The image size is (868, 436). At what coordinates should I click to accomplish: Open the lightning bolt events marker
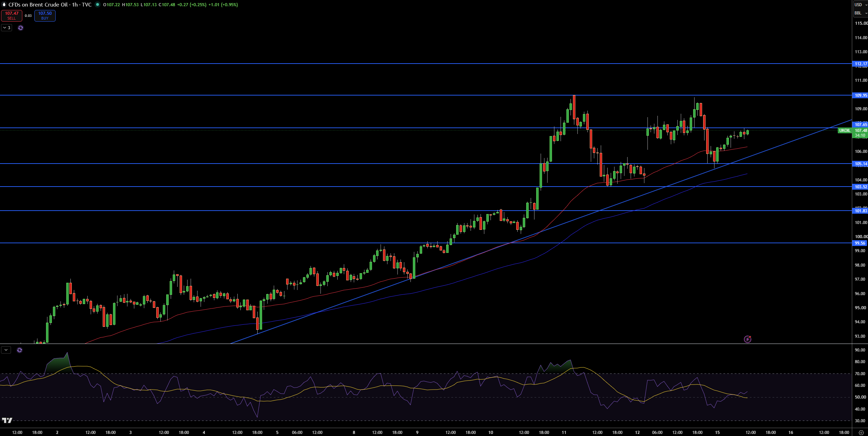coord(747,339)
